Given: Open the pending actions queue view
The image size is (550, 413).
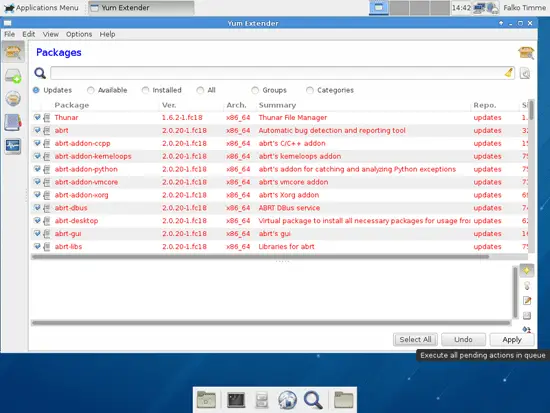Looking at the screenshot, I should coord(13,76).
